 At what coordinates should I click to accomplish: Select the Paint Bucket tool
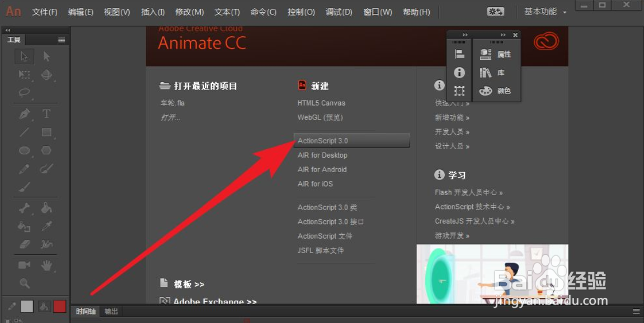pyautogui.click(x=46, y=208)
